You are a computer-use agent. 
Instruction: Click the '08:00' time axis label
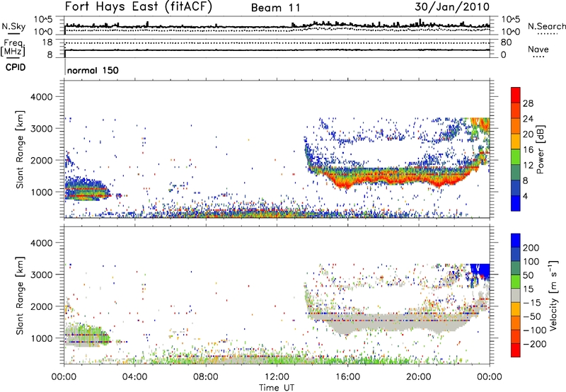click(206, 377)
